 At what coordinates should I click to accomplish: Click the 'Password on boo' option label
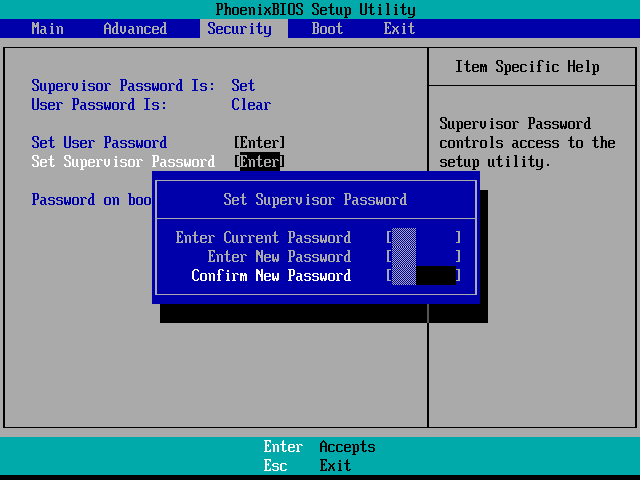(91, 200)
